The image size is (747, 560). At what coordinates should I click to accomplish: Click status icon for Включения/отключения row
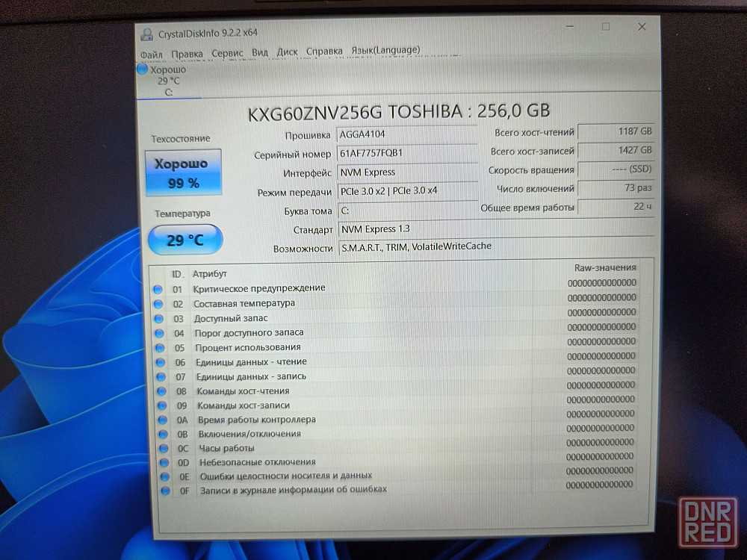163,435
